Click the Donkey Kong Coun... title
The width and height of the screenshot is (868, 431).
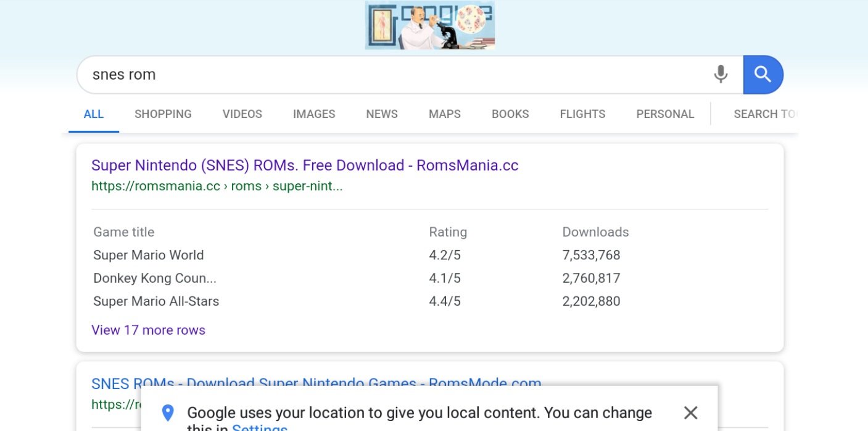(x=155, y=278)
